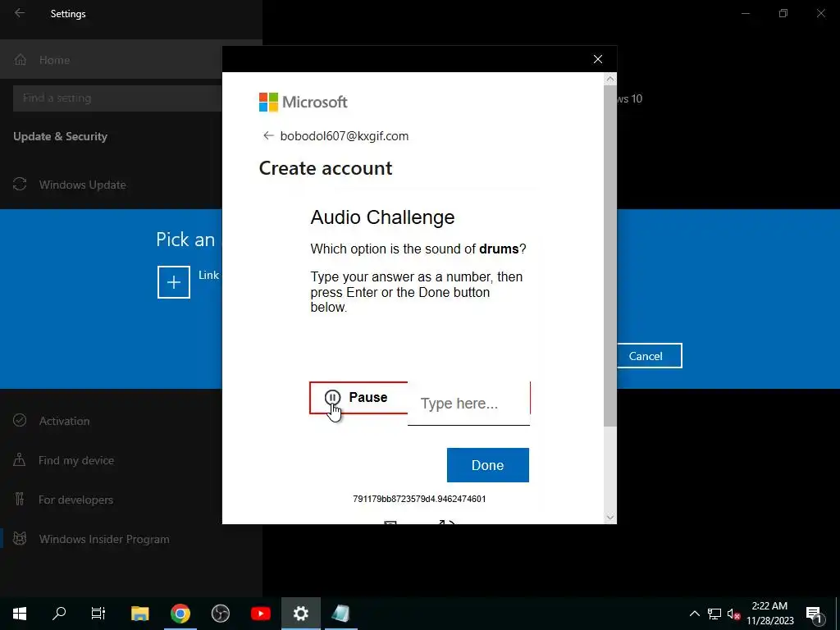This screenshot has width=840, height=630.
Task: Click the Update & Security heading
Action: click(x=61, y=137)
